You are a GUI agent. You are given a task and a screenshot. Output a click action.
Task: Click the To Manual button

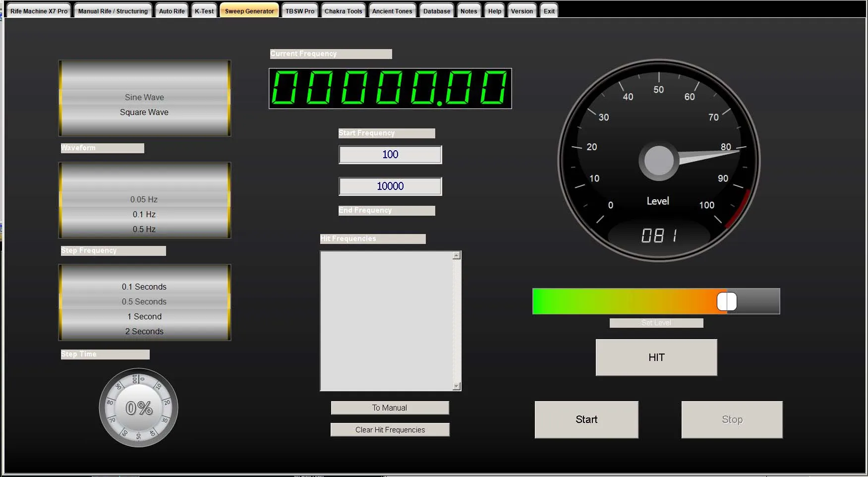(390, 408)
